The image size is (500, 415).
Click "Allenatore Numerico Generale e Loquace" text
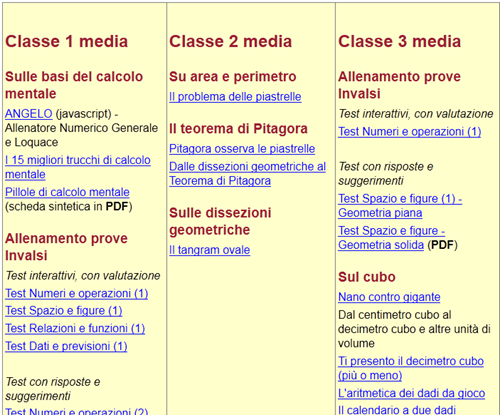point(81,135)
